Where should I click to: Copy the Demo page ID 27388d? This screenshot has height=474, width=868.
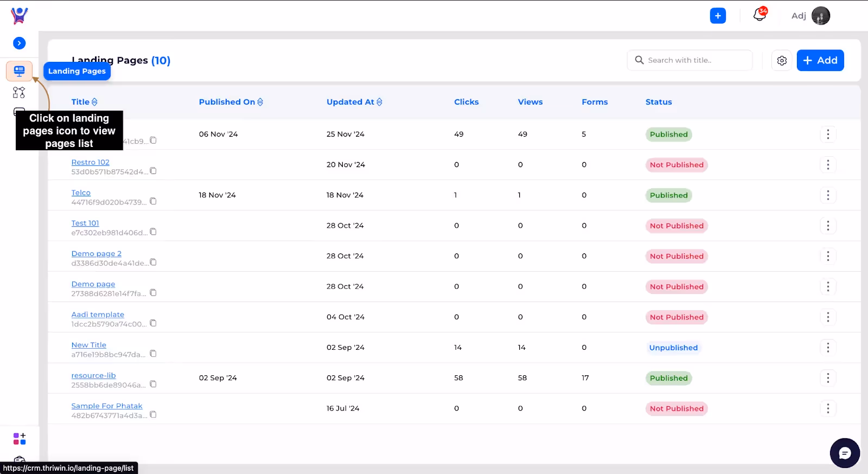pos(154,292)
